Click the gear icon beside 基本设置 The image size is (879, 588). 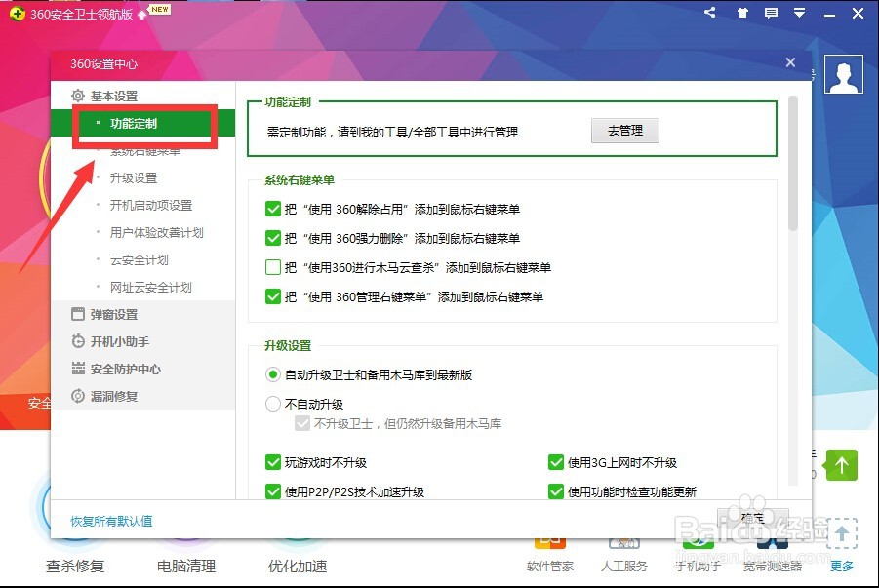(x=78, y=96)
